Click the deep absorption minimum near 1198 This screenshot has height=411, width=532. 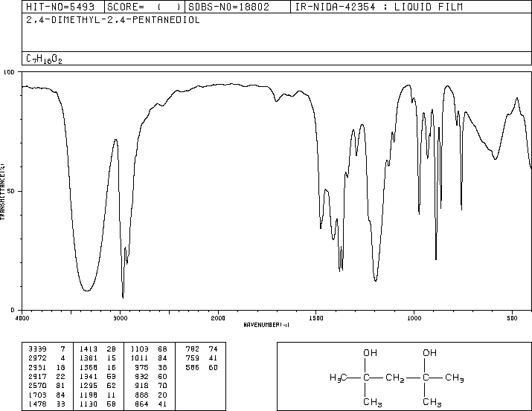click(x=375, y=280)
